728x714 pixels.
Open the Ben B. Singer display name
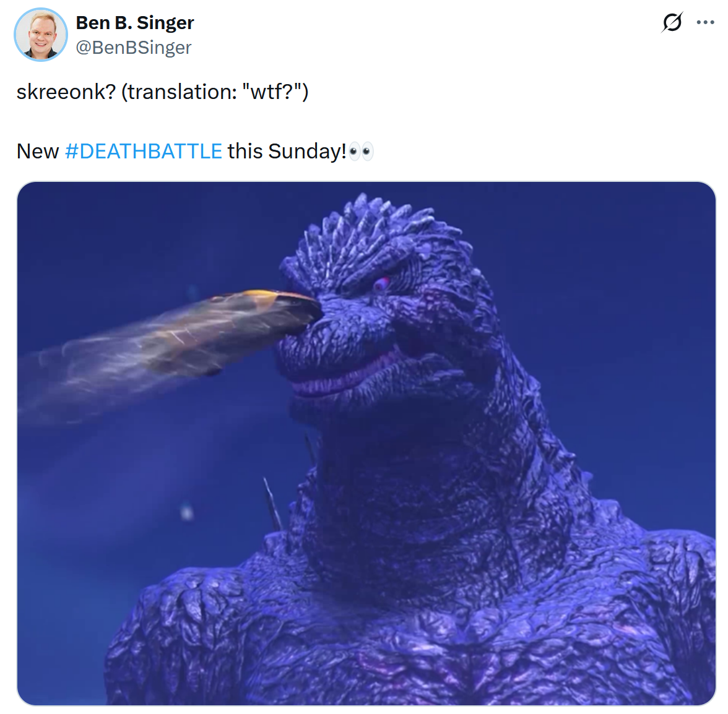[135, 22]
